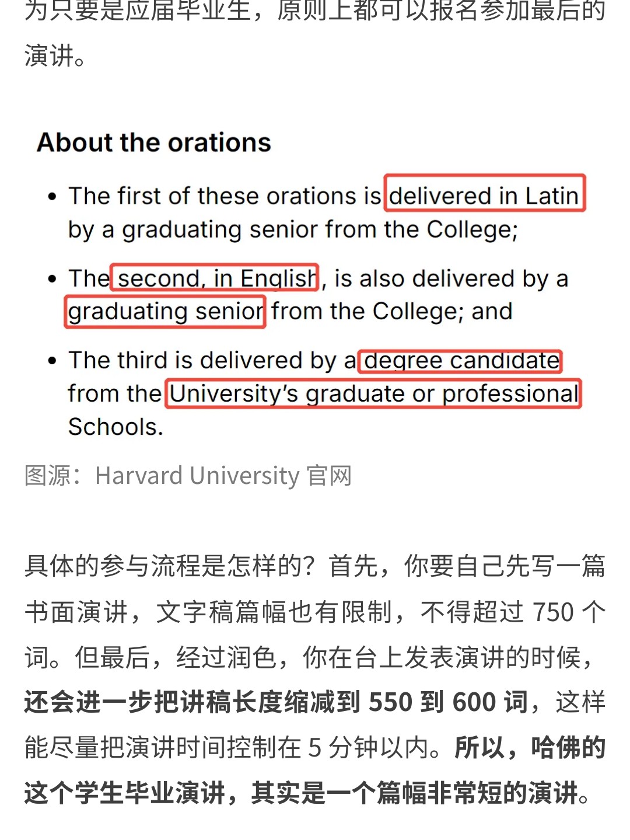The width and height of the screenshot is (630, 840).
Task: Tap the "About the orations" heading
Action: point(154,142)
